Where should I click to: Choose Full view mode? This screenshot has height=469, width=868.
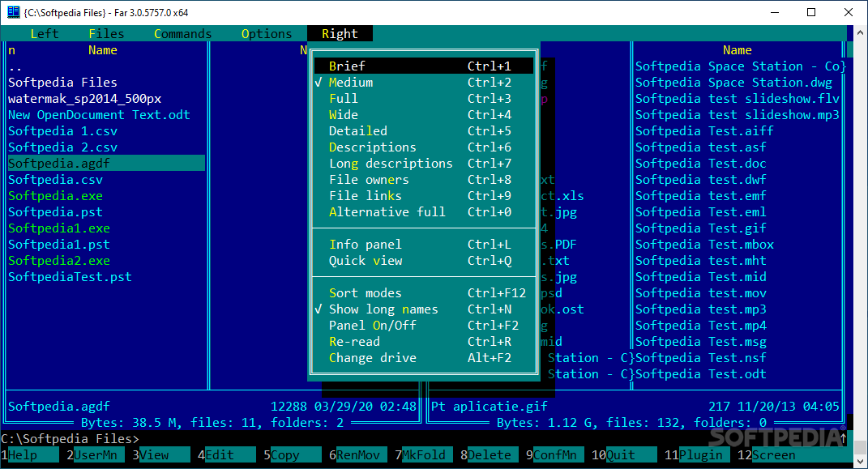click(424, 99)
